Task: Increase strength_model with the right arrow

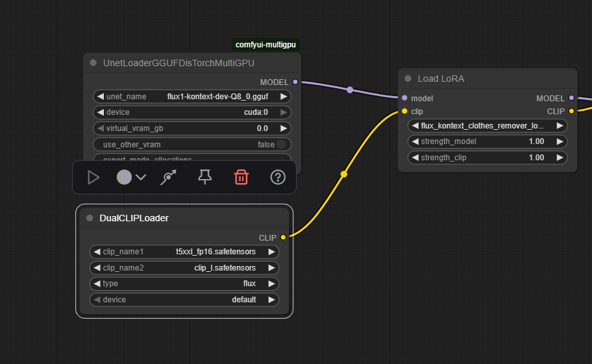Action: pyautogui.click(x=560, y=141)
